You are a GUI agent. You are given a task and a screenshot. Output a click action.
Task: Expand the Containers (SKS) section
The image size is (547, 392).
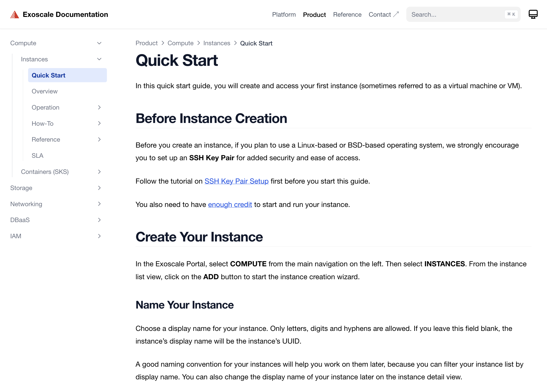point(99,172)
